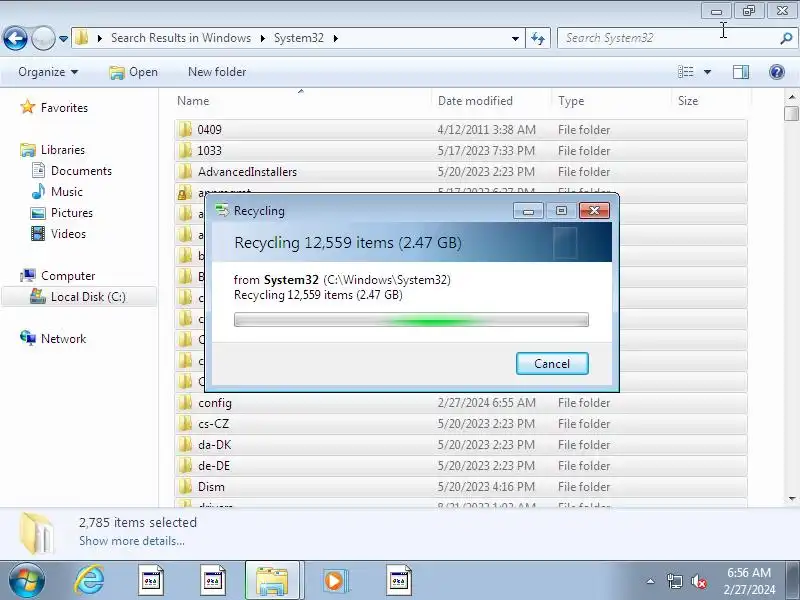Open Explorer Help icon
Screen dimensions: 800x600
(x=777, y=72)
